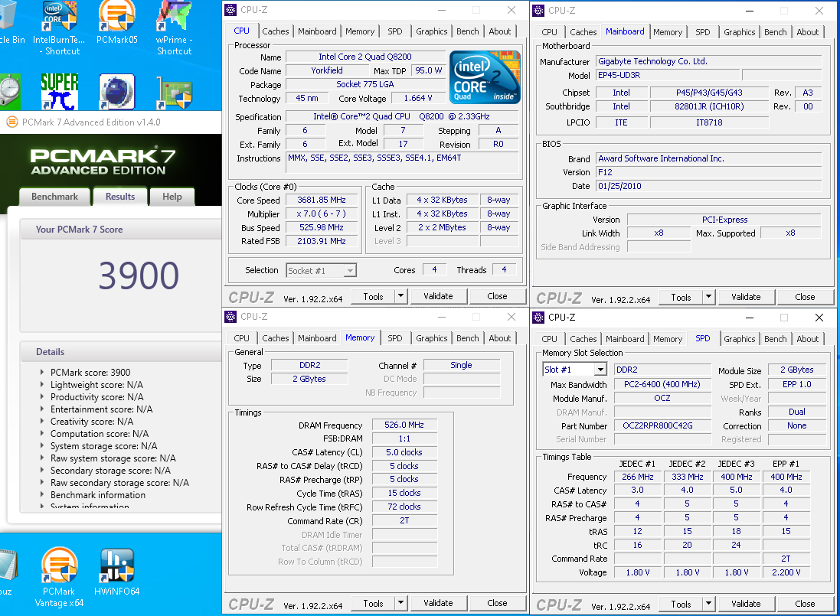
Task: Expand the Productivity score row
Action: (42, 396)
